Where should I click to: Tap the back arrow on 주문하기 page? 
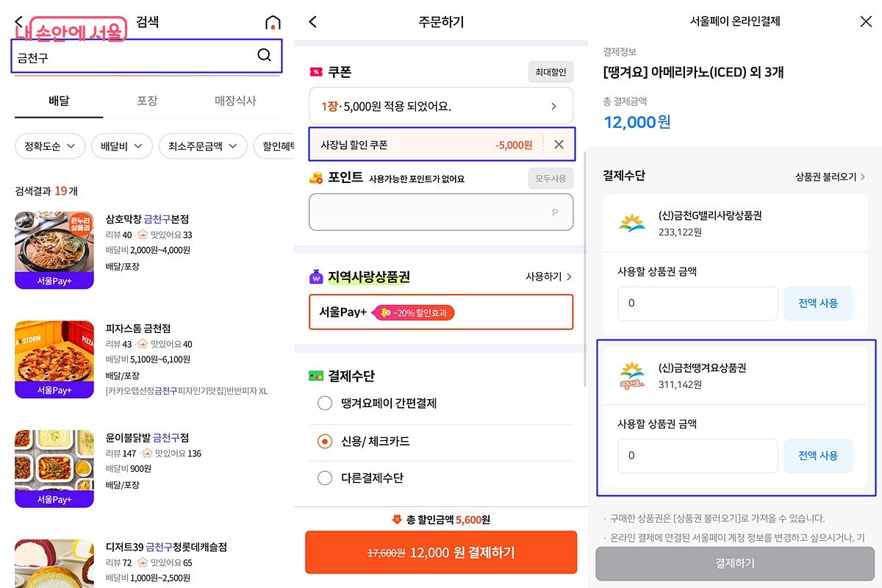click(x=312, y=22)
